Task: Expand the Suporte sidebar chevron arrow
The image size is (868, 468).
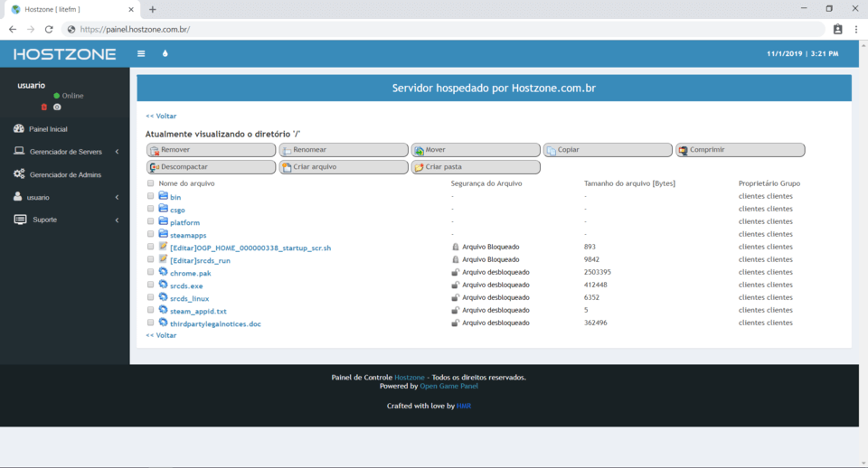Action: [x=117, y=220]
